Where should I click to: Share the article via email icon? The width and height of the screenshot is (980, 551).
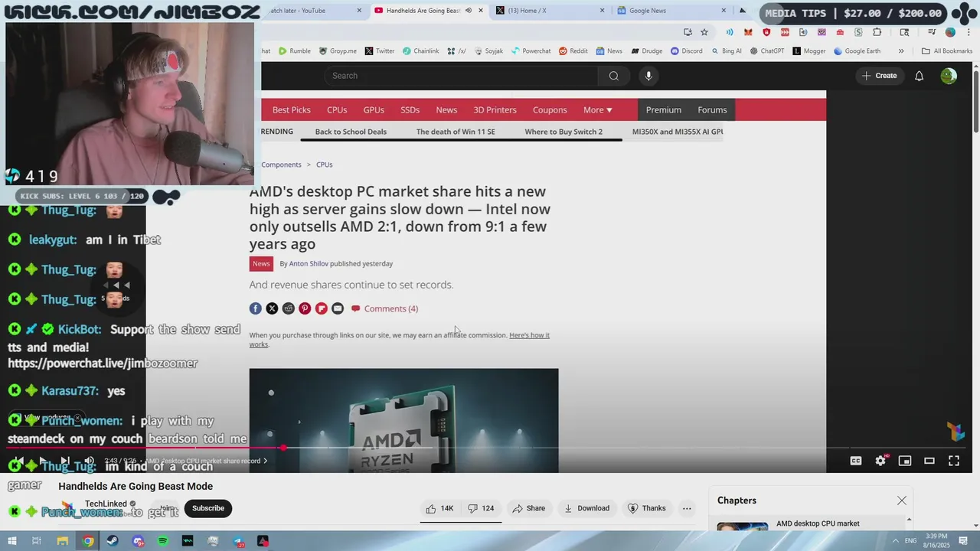click(338, 308)
